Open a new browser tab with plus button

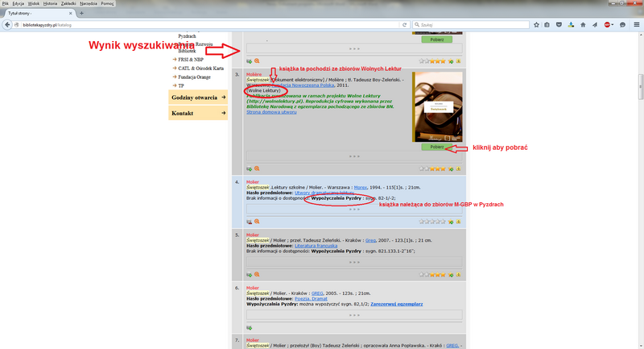(x=80, y=14)
